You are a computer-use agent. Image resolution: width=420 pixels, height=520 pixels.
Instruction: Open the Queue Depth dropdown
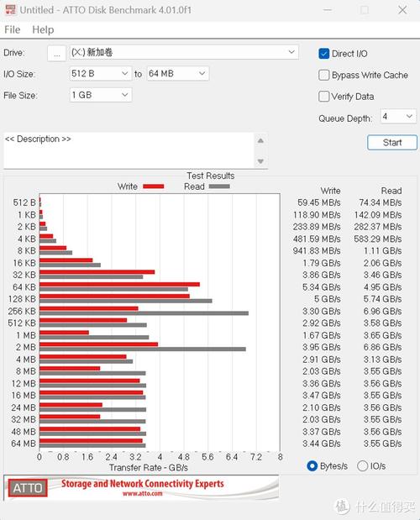[398, 117]
